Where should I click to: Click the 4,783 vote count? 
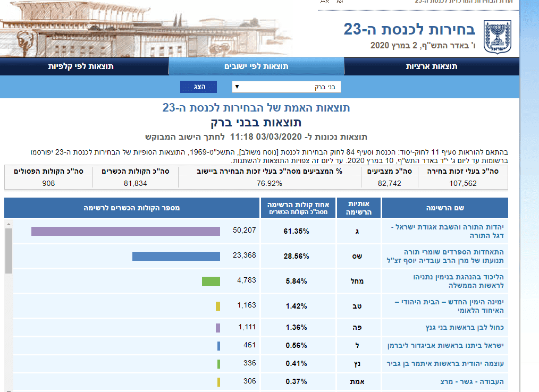tap(247, 280)
